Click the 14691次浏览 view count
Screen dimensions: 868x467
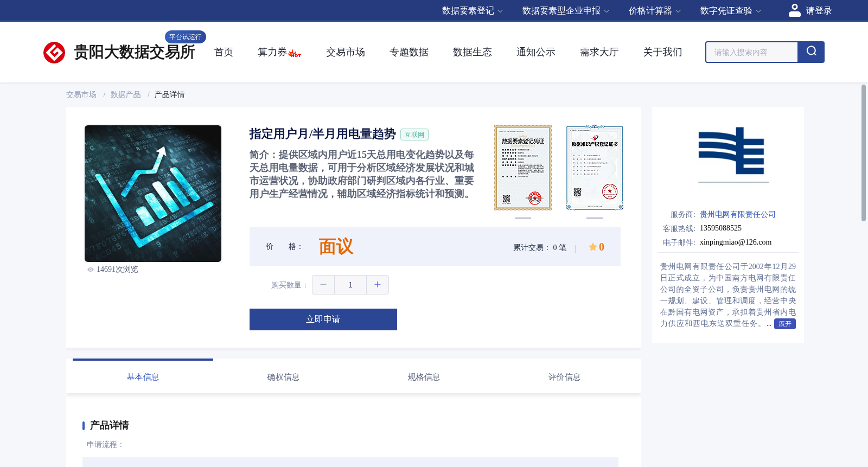coord(113,270)
